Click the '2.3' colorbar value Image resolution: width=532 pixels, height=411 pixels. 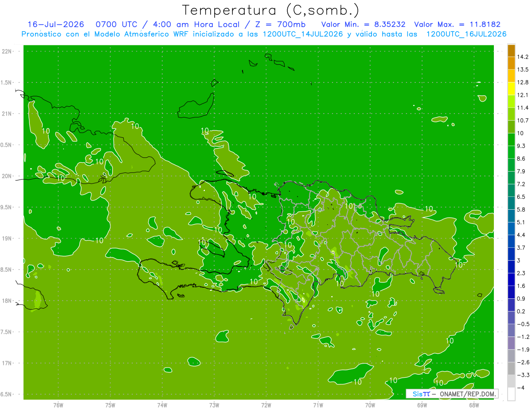(x=521, y=273)
